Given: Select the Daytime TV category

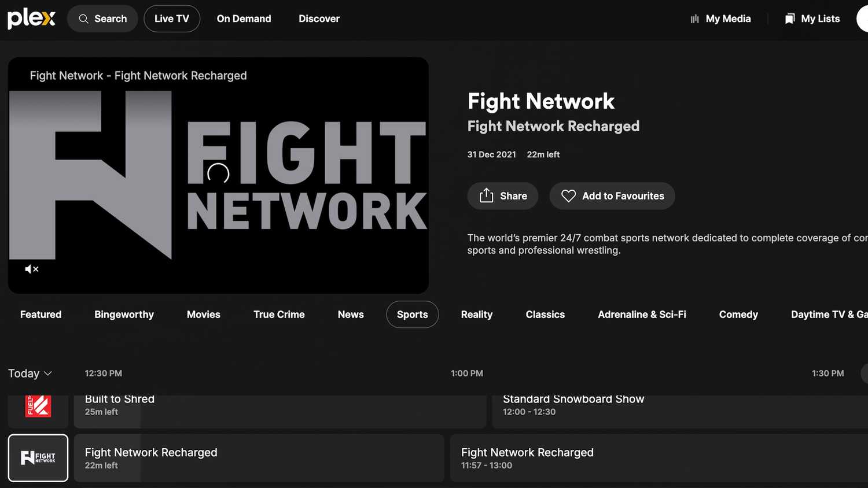Looking at the screenshot, I should point(829,315).
